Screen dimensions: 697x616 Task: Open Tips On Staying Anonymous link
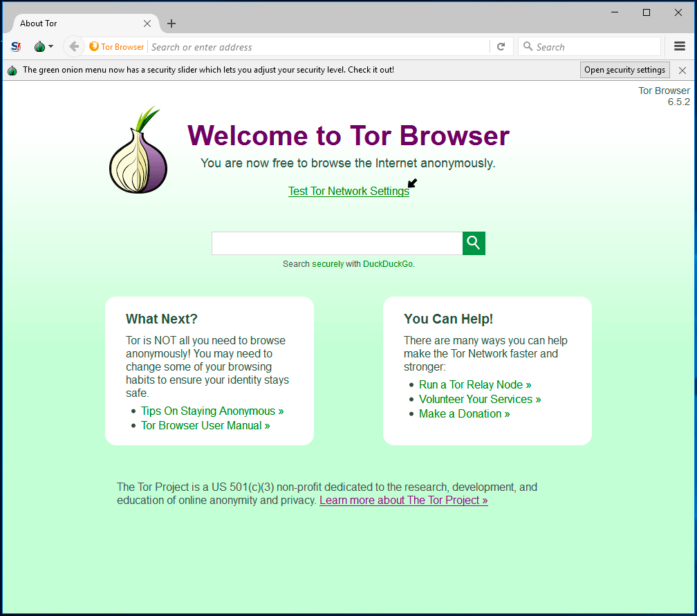(212, 411)
